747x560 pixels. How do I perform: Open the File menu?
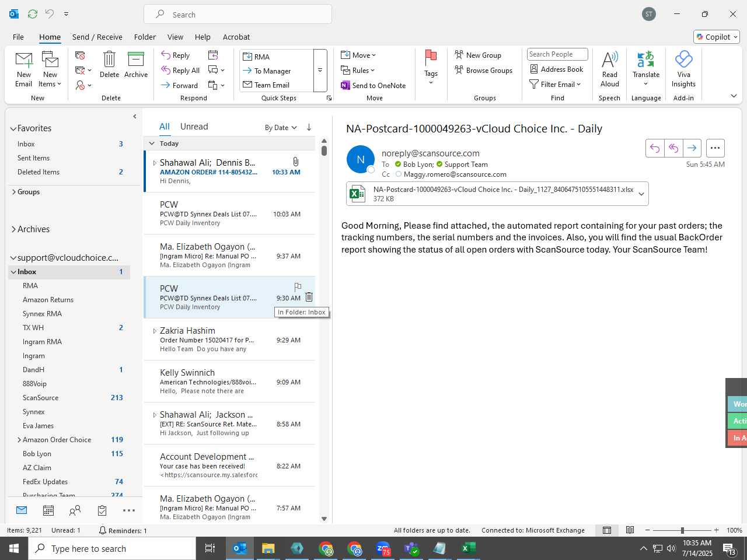[x=19, y=37]
